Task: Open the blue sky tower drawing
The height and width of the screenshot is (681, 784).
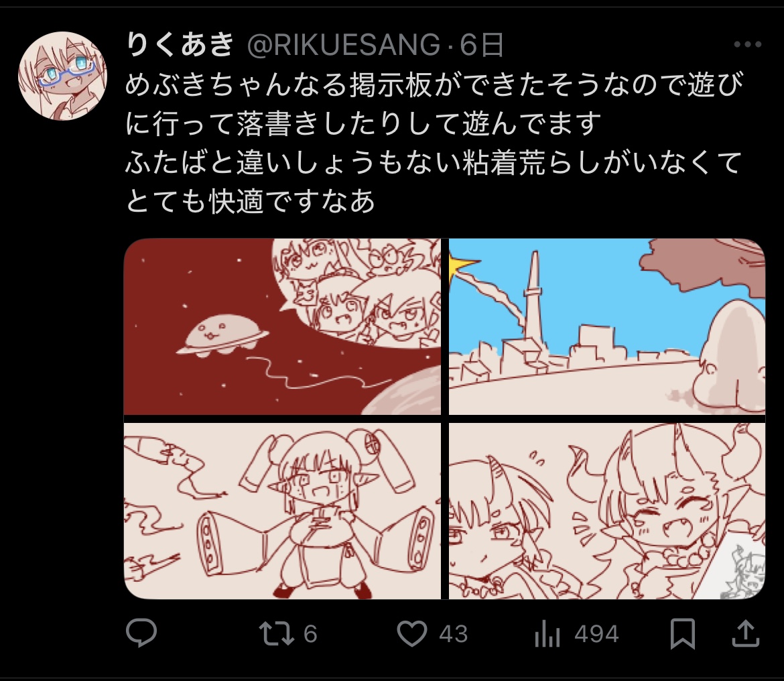Action: 607,326
